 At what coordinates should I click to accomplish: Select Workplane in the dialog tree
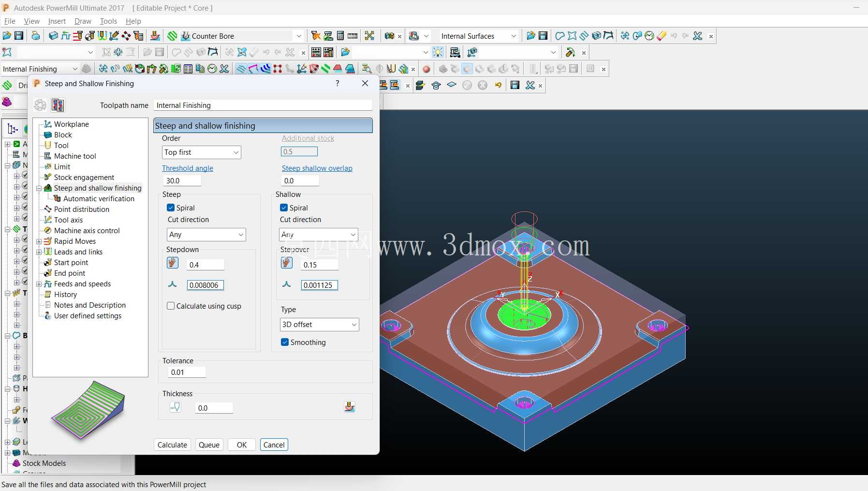tap(72, 124)
